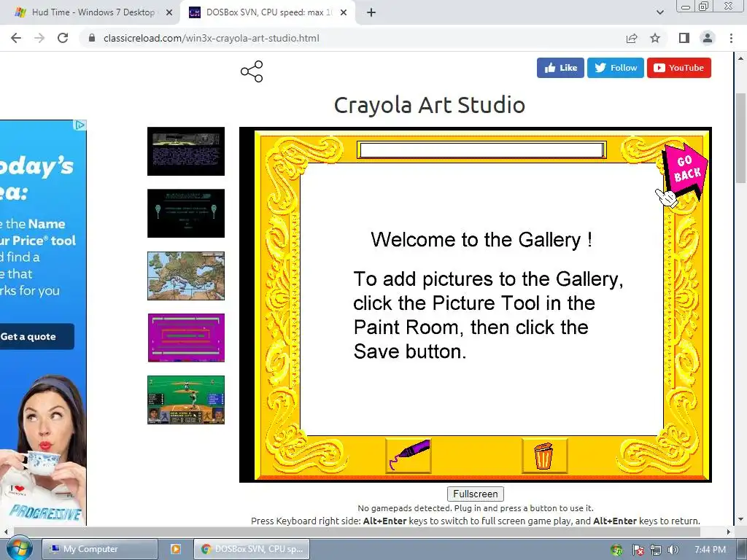
Task: Click the green globe tray icon
Action: [616, 550]
